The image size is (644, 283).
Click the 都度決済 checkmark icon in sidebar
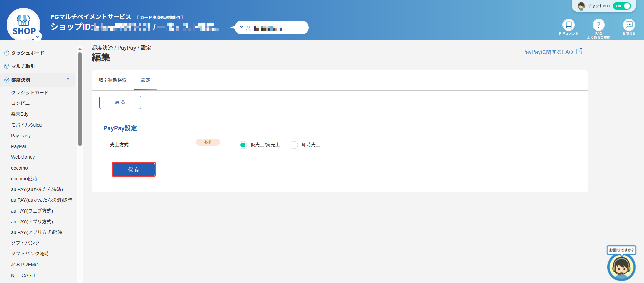(7, 80)
